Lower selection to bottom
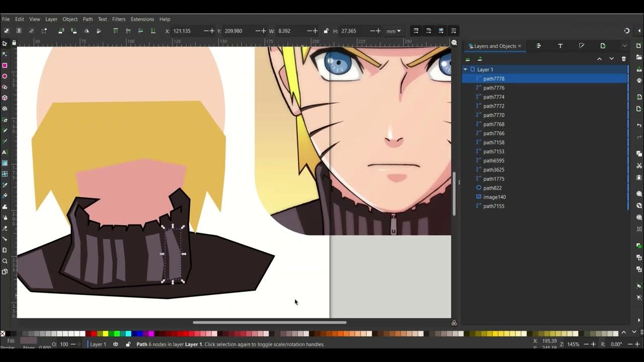 click(x=153, y=31)
